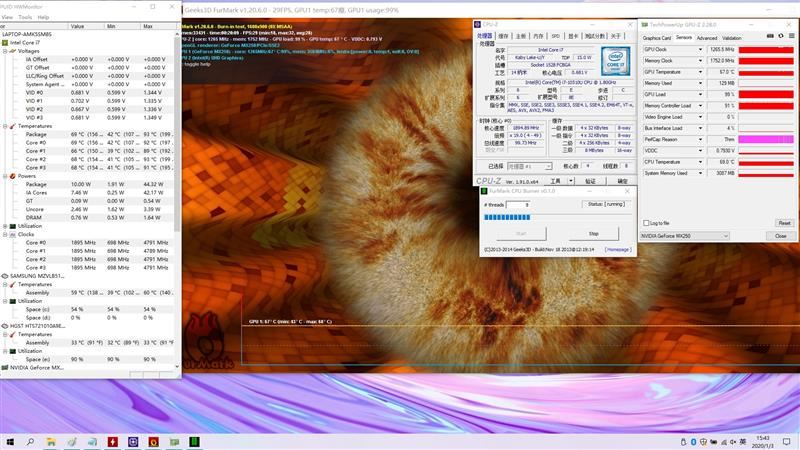Click the # threads input field
This screenshot has height=450, width=800.
(x=517, y=205)
